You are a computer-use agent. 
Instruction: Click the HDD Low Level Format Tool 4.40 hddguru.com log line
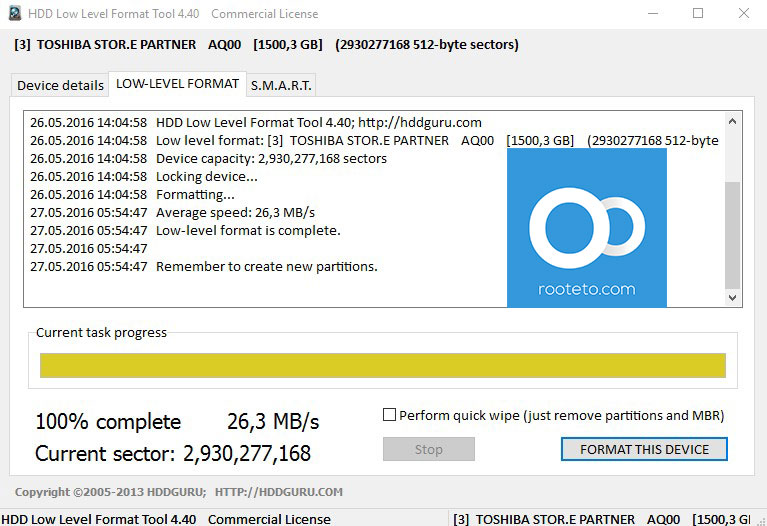tap(256, 122)
